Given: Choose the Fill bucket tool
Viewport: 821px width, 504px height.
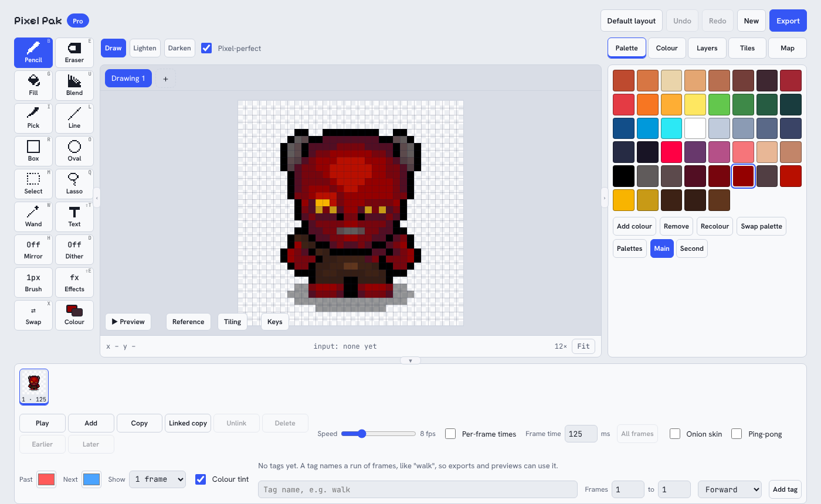Looking at the screenshot, I should coord(33,86).
